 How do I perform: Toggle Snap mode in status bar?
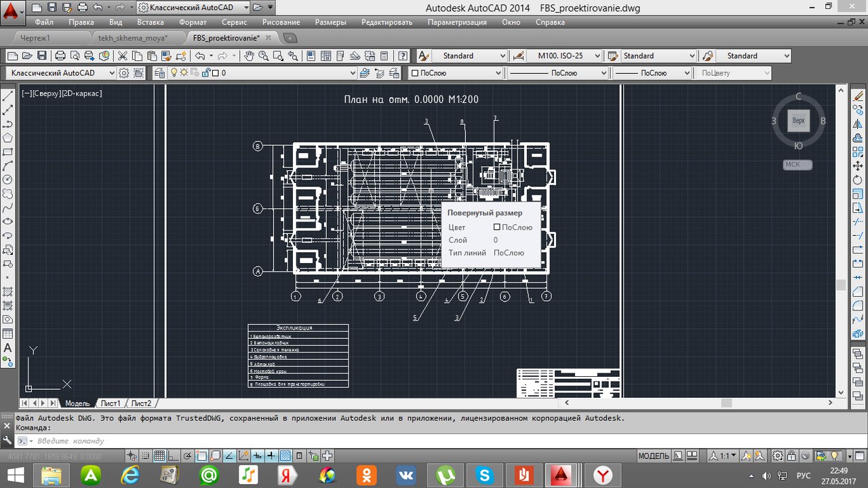point(146,455)
